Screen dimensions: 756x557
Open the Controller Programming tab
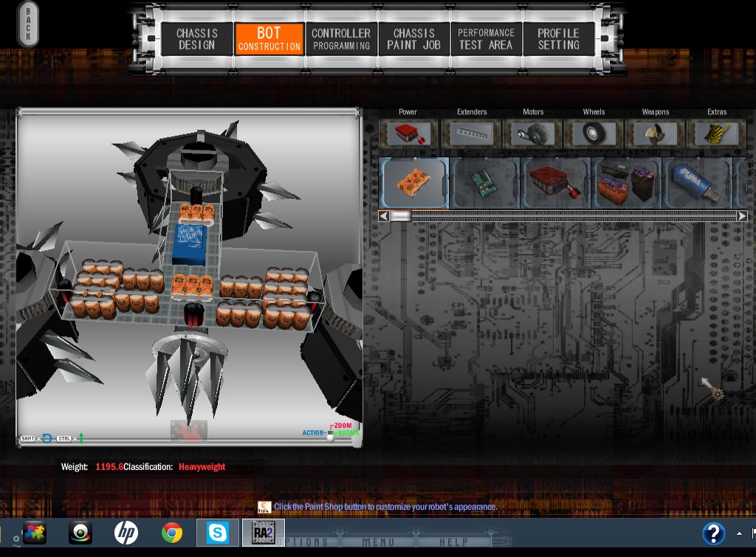pos(341,39)
